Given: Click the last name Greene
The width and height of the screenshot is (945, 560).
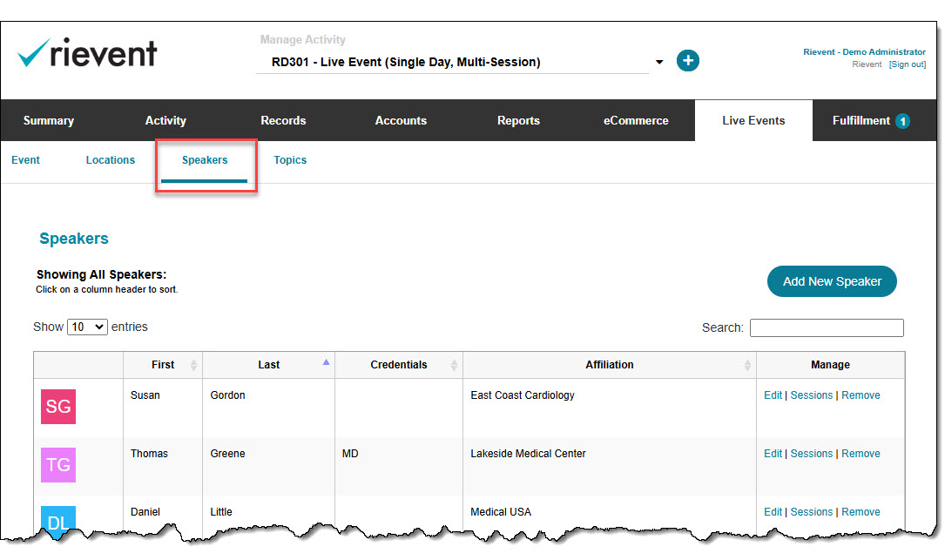Looking at the screenshot, I should [x=228, y=454].
